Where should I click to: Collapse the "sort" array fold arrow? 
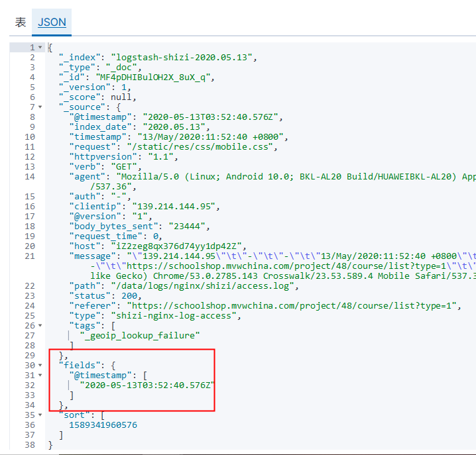[x=40, y=415]
